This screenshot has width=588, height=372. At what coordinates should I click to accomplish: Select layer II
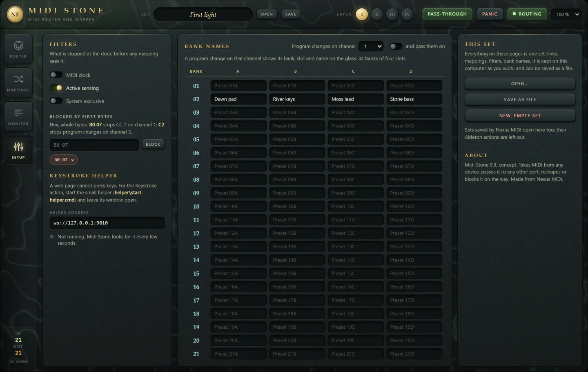[377, 14]
